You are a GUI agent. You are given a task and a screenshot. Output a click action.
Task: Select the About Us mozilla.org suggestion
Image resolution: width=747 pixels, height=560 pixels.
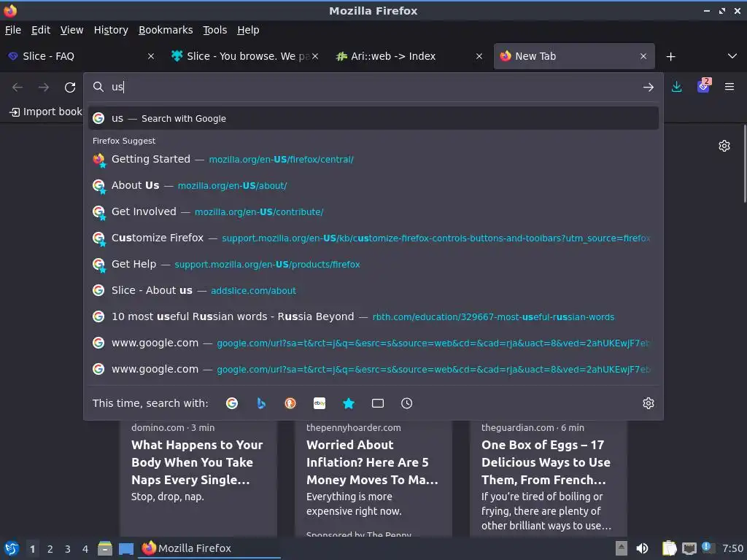(x=373, y=185)
